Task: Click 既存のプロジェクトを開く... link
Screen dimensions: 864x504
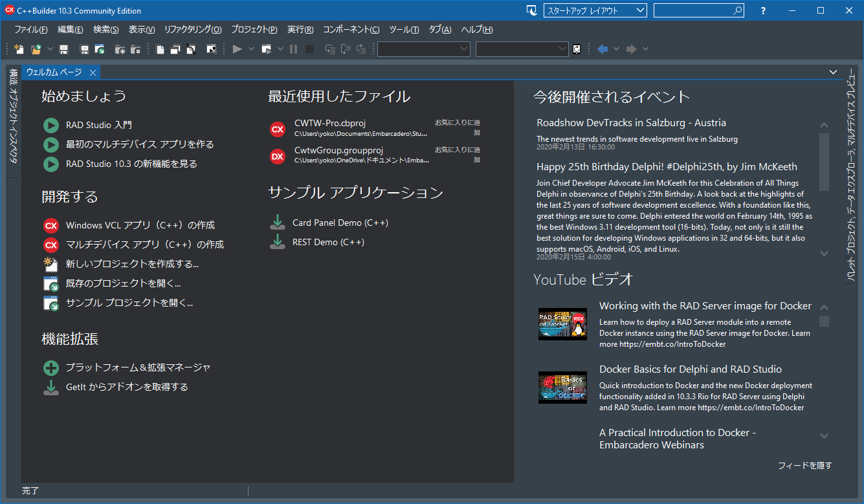Action: pyautogui.click(x=123, y=283)
